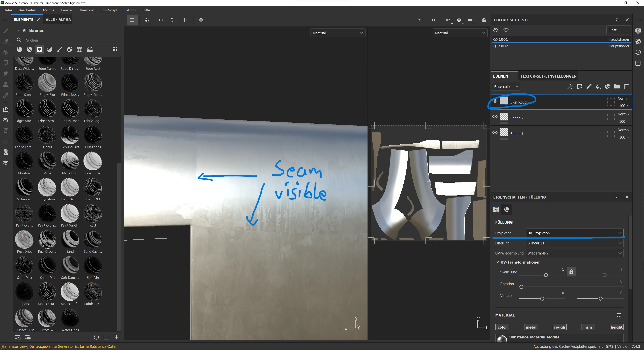Hide the Iron Rough layer
The image size is (644, 350).
[x=495, y=101]
